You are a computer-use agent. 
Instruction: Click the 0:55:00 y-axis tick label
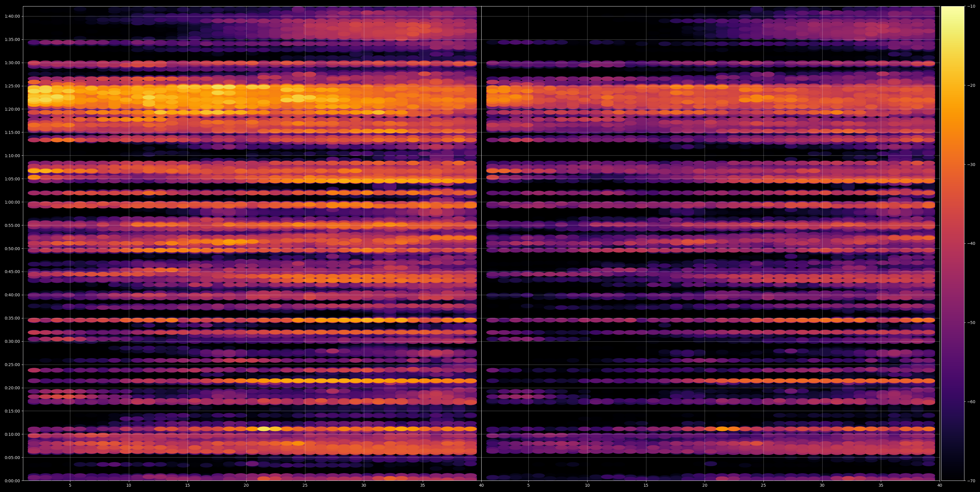pyautogui.click(x=12, y=225)
